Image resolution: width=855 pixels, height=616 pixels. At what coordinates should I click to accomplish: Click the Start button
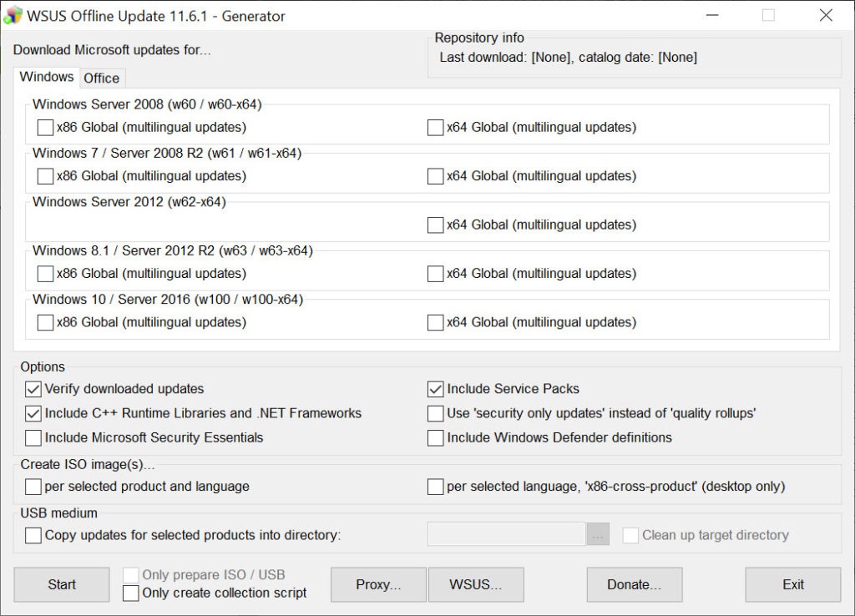pyautogui.click(x=62, y=584)
